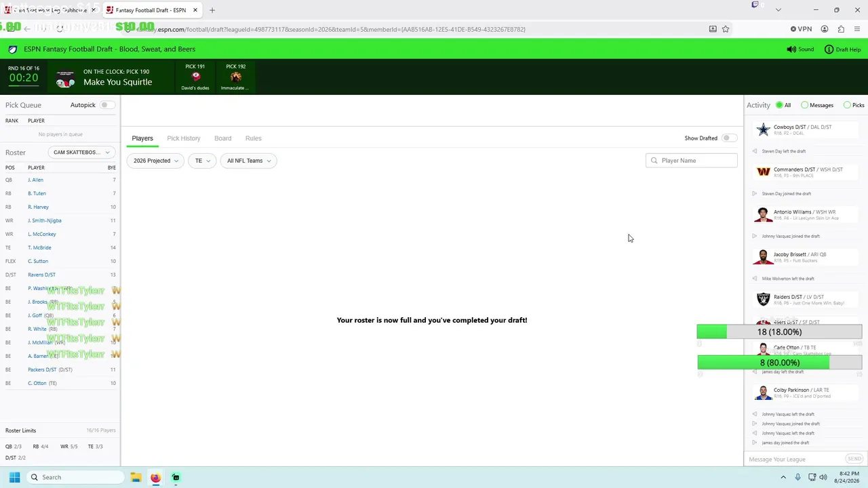Bookmark this page with the star icon

(726, 29)
